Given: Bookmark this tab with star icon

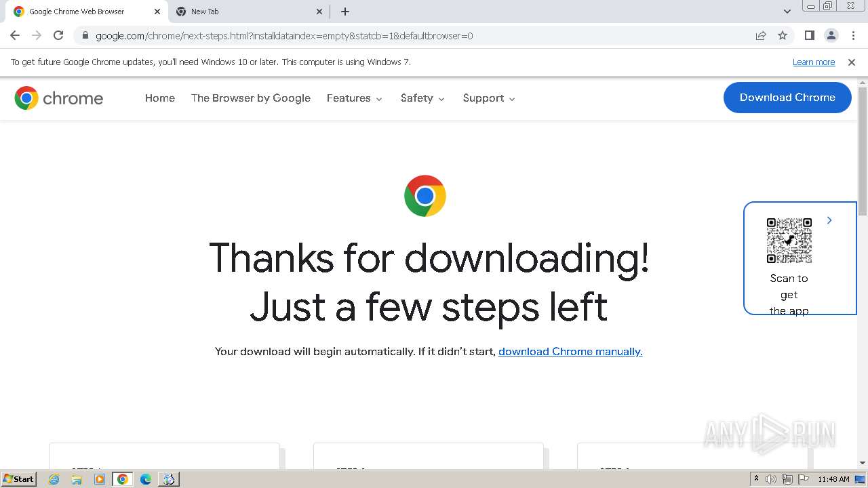Looking at the screenshot, I should (783, 35).
